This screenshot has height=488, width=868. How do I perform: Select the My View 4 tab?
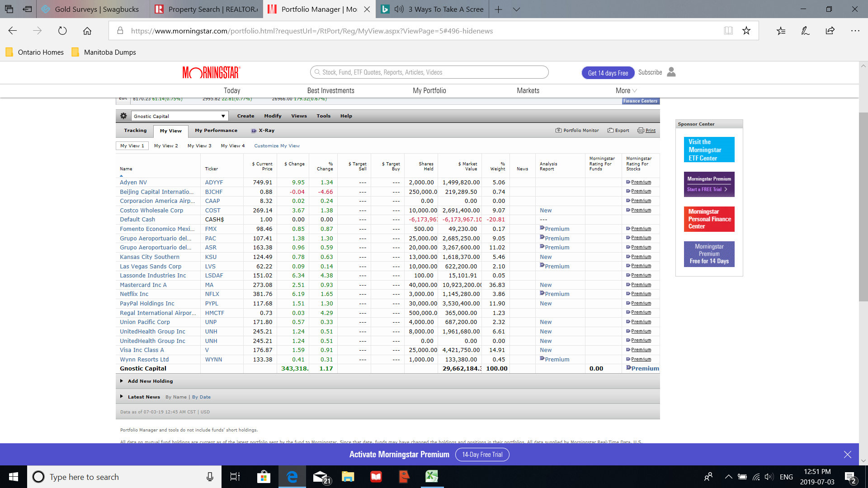pos(233,146)
